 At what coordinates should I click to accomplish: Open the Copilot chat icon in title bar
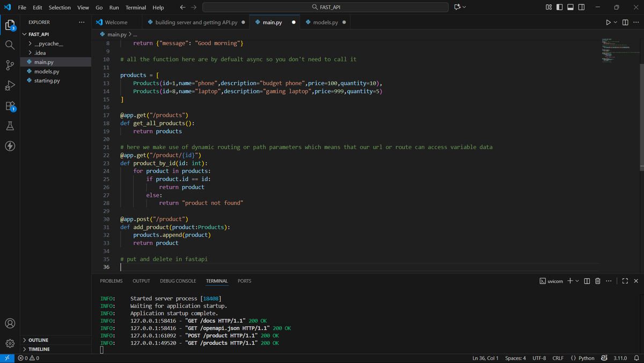(457, 8)
